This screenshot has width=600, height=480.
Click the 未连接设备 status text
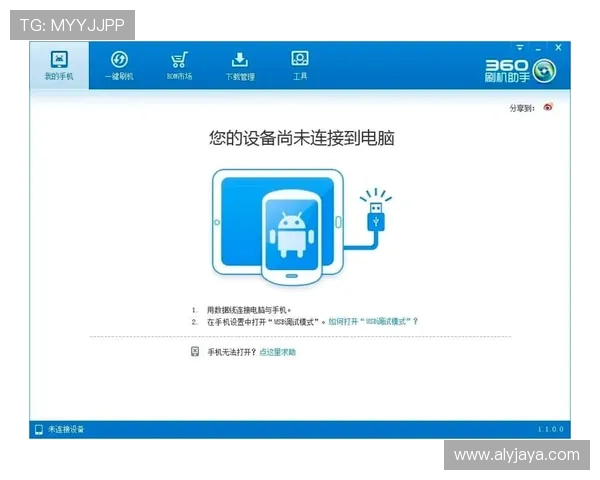(66, 429)
